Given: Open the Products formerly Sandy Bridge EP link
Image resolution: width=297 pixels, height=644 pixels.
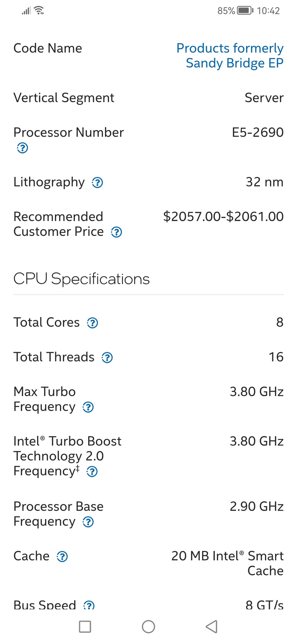Looking at the screenshot, I should 230,56.
